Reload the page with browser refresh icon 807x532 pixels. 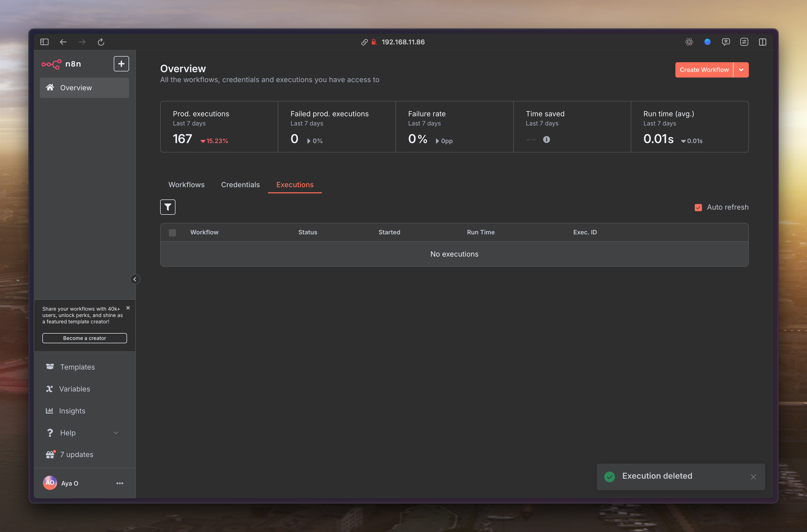(101, 42)
